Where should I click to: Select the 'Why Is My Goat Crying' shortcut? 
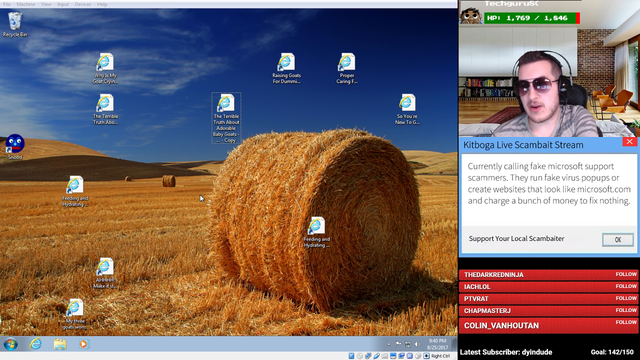pos(105,68)
